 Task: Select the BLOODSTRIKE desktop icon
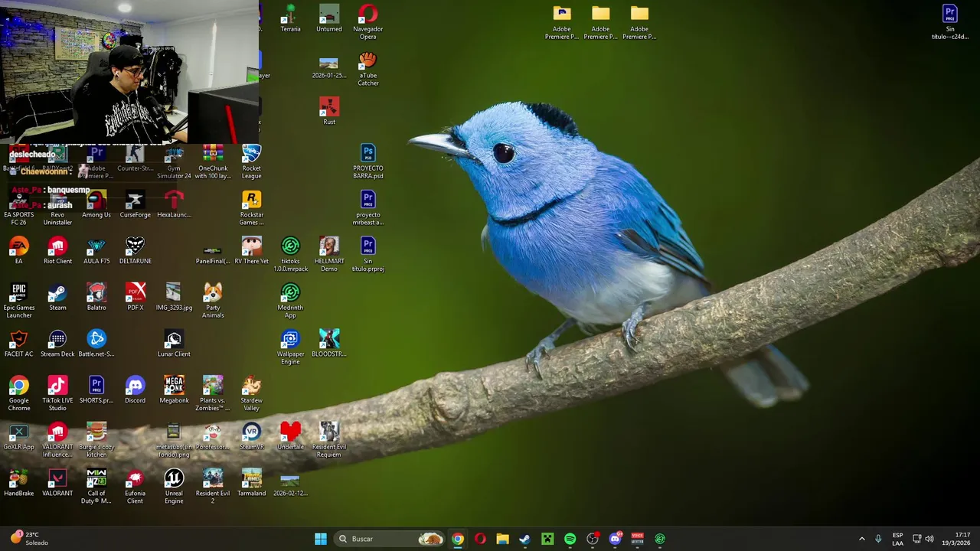(329, 344)
